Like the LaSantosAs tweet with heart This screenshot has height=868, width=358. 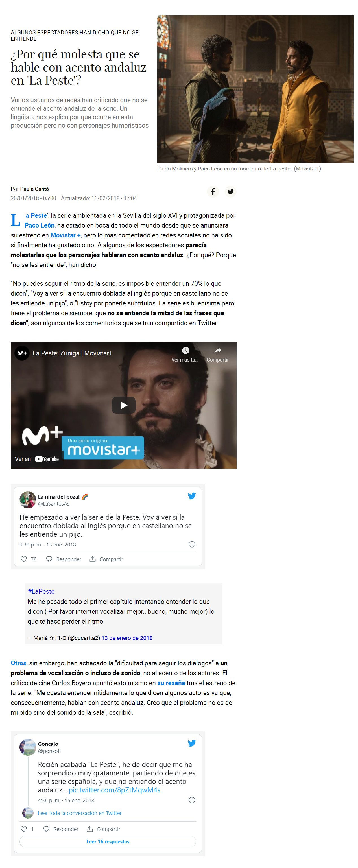24,559
